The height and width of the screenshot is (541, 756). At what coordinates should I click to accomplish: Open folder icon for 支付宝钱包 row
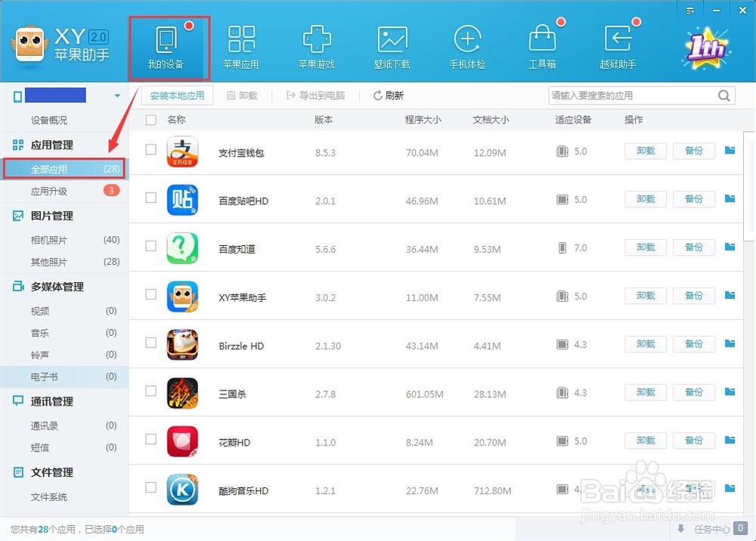click(x=730, y=151)
